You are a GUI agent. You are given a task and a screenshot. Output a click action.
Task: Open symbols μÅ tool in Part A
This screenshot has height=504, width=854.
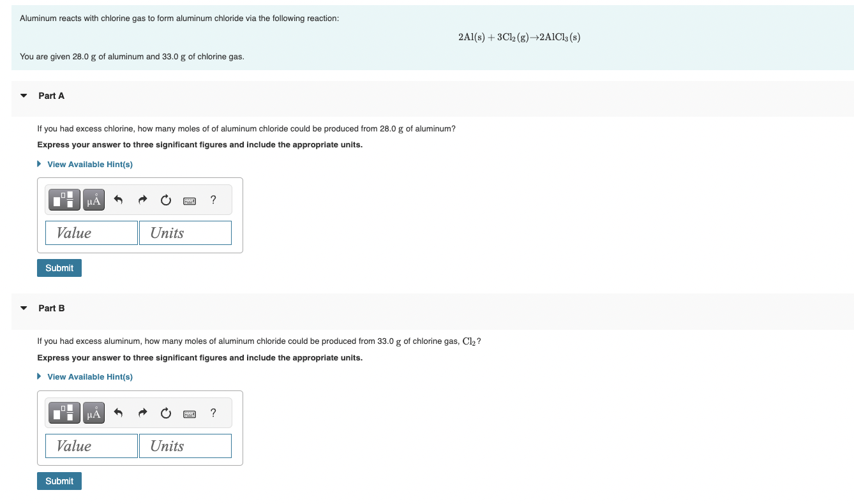(94, 200)
